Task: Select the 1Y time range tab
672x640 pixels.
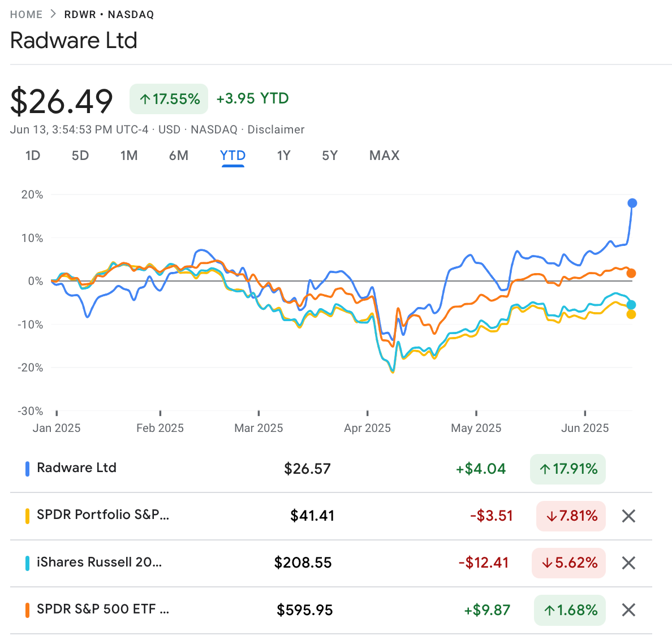Action: (284, 155)
